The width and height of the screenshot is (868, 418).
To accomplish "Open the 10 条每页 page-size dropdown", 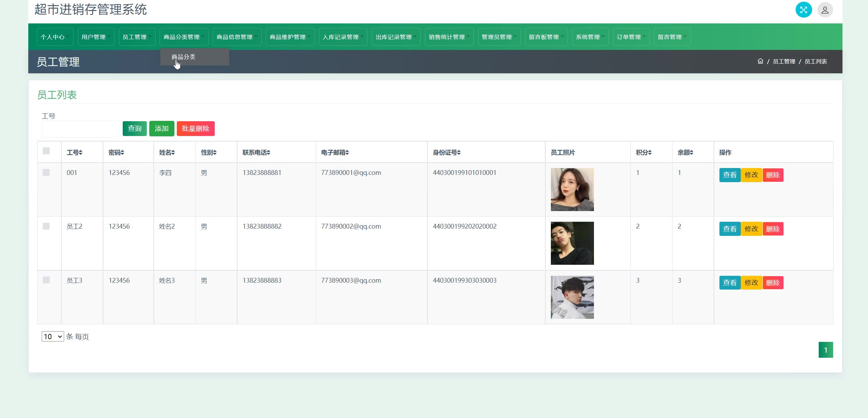I will (x=52, y=336).
